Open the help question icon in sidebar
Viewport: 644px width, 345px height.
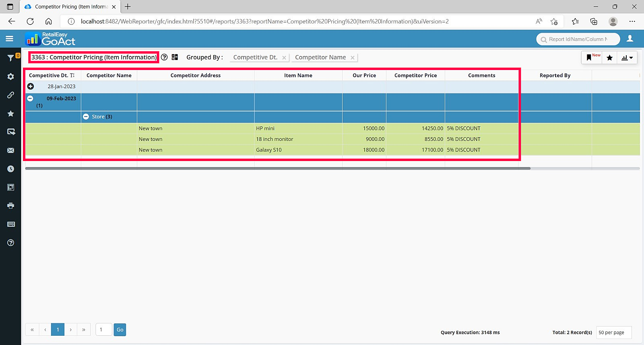click(11, 243)
